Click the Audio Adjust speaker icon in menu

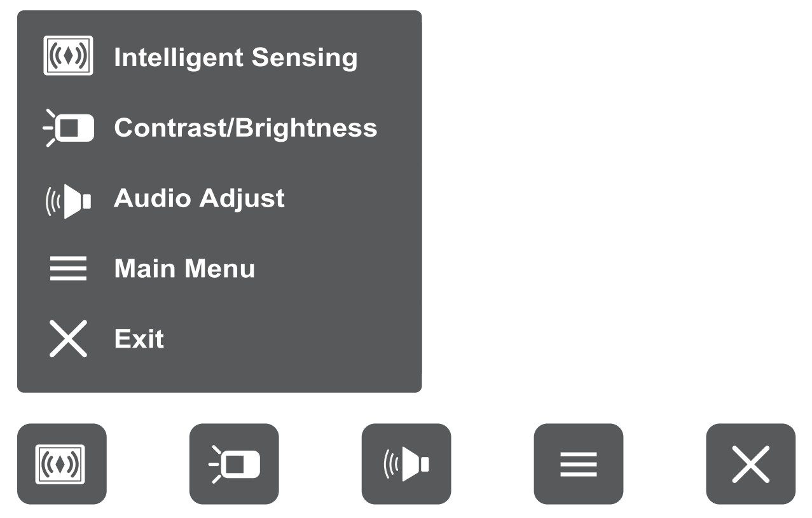click(x=69, y=200)
